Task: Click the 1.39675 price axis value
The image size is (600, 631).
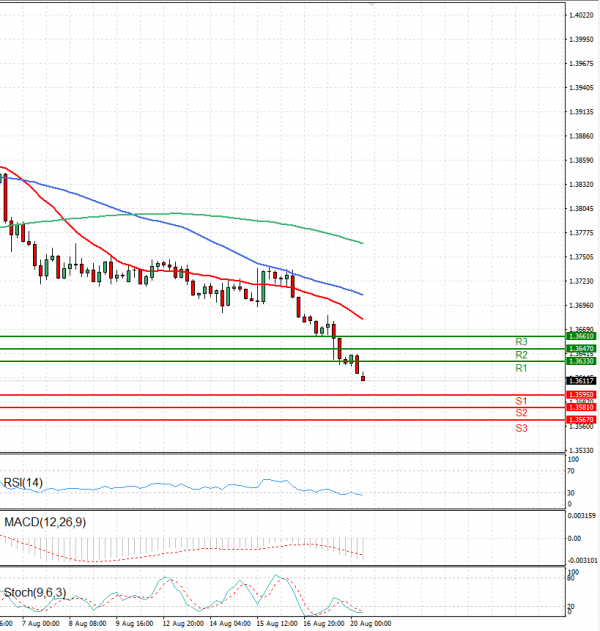Action: coord(581,64)
